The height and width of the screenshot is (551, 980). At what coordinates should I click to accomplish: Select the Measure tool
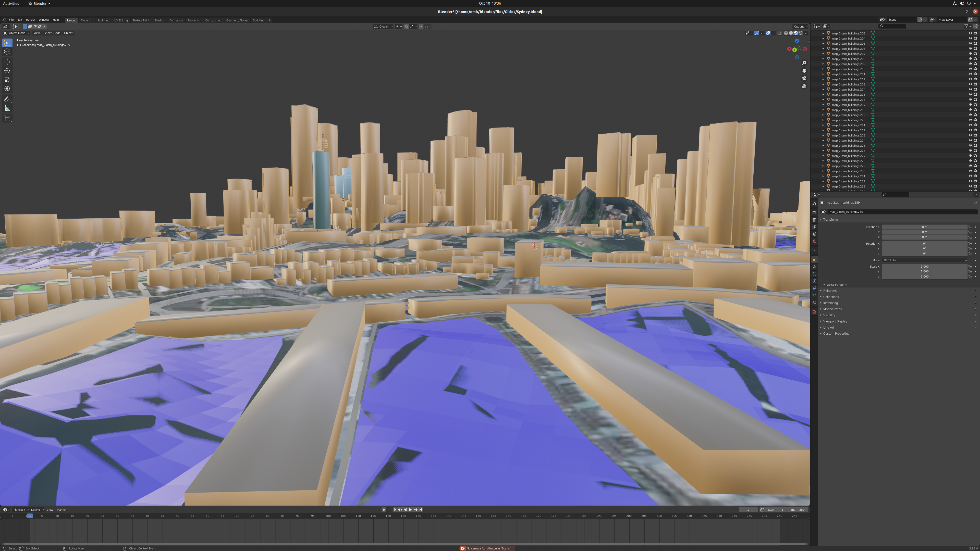tap(7, 108)
